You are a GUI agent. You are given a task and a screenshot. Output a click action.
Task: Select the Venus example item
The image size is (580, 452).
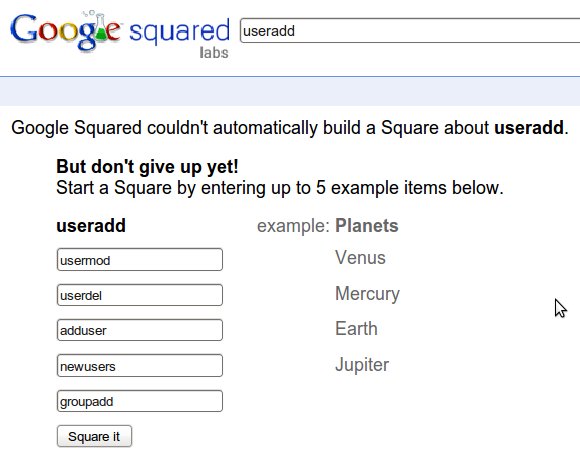point(360,257)
